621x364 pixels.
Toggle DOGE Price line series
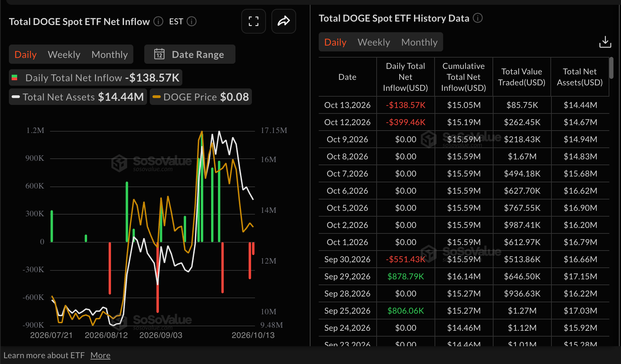201,97
